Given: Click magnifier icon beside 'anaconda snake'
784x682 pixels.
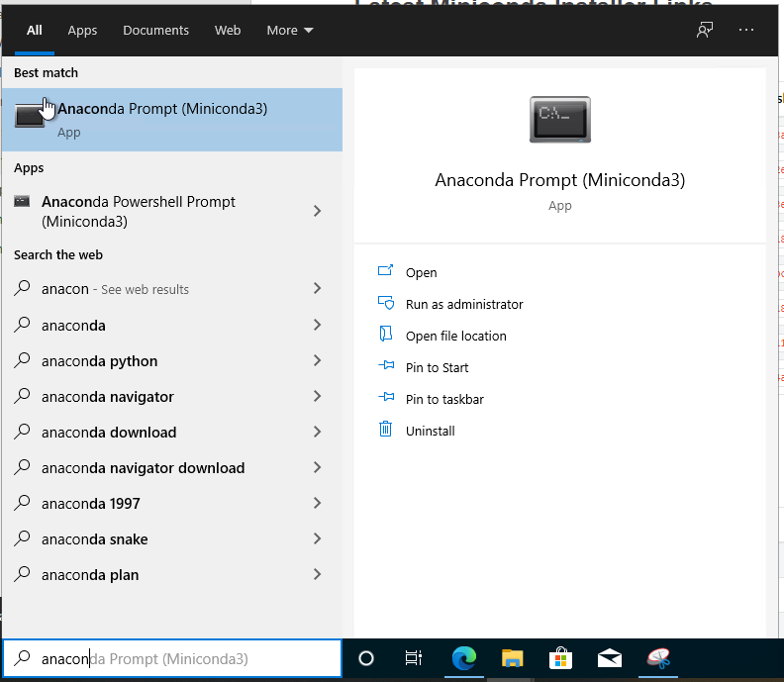Looking at the screenshot, I should pyautogui.click(x=22, y=538).
